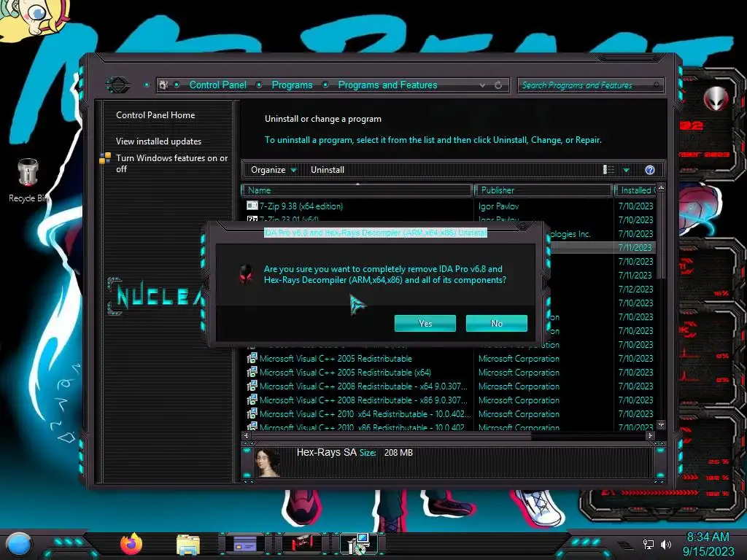The width and height of the screenshot is (747, 560).
Task: Open the Recycle Bin desktop icon
Action: [x=28, y=179]
